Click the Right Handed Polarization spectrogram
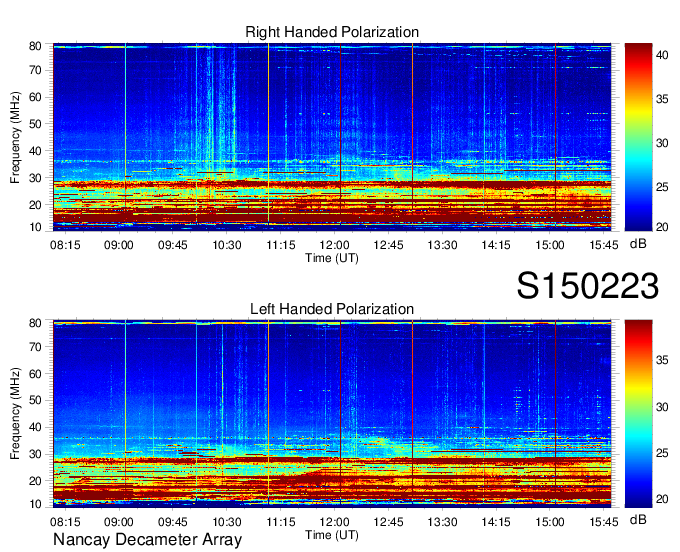The image size is (680, 552). click(332, 137)
